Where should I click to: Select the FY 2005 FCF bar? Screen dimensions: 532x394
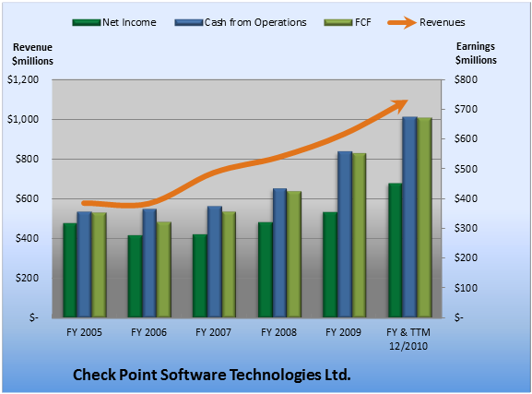99,265
